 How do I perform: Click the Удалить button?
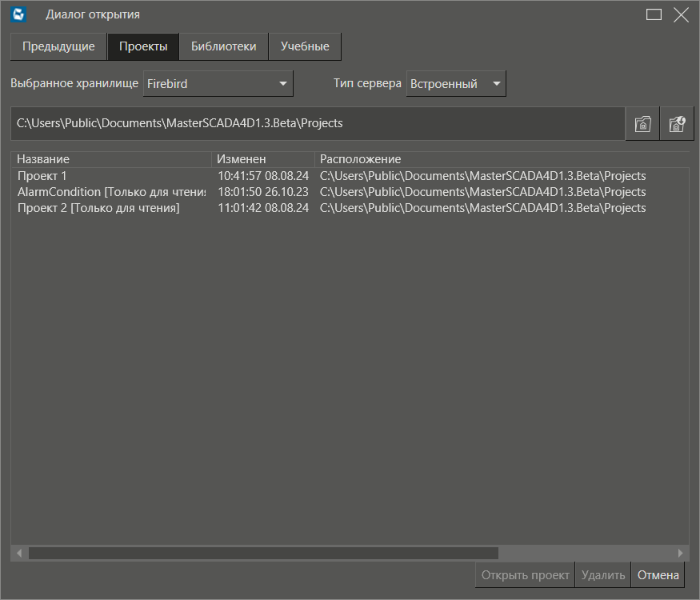click(x=603, y=574)
